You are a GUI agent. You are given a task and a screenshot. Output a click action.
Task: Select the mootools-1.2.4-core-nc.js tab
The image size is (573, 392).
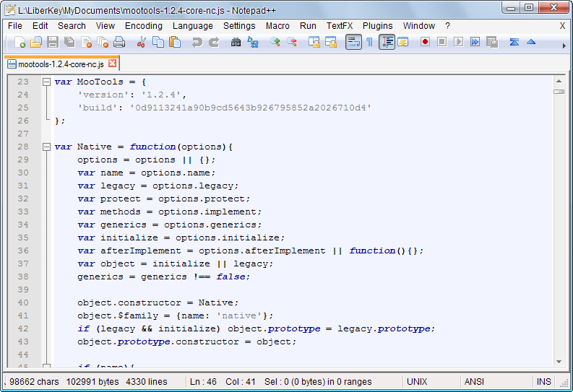click(61, 64)
